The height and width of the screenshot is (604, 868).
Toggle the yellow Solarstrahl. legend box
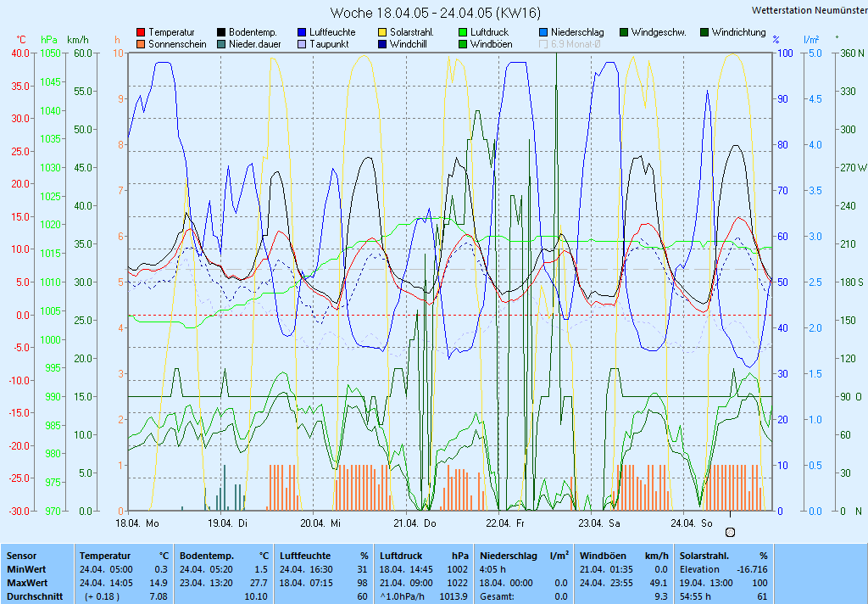382,33
